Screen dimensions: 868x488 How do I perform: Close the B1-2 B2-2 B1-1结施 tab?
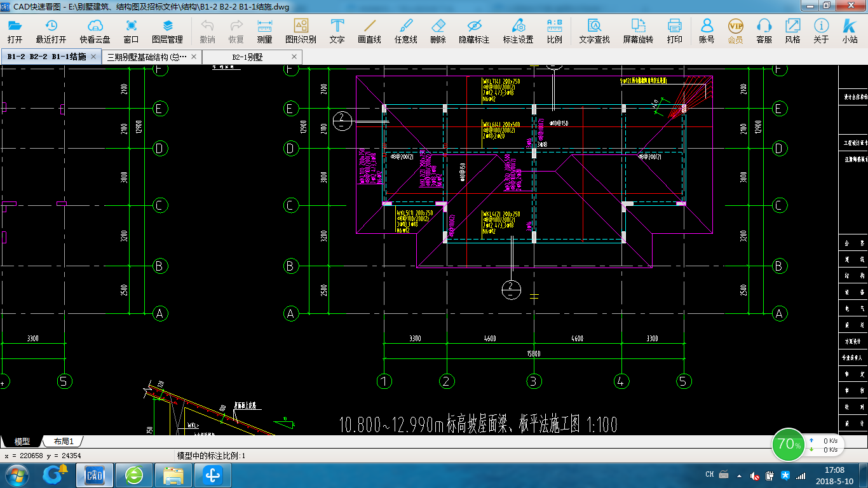point(93,57)
